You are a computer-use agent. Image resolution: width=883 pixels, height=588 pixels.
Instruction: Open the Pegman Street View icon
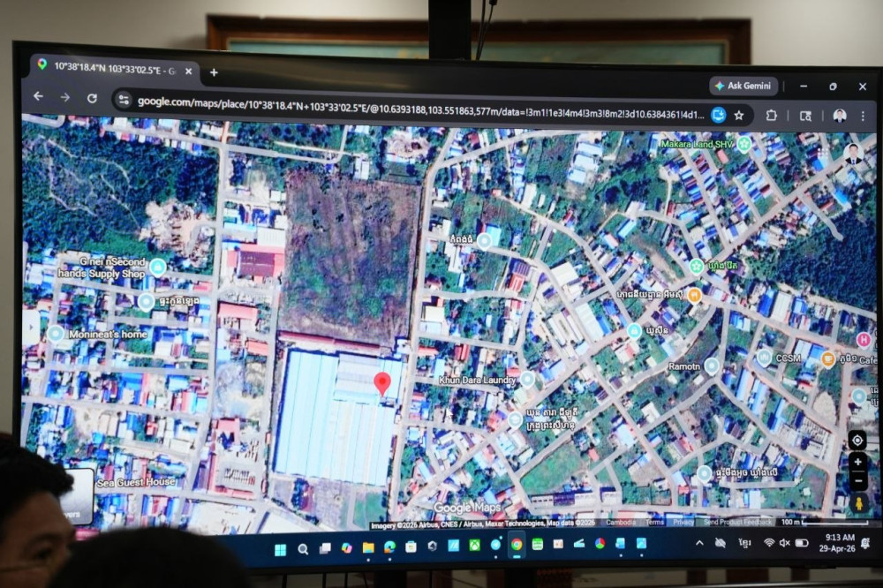pyautogui.click(x=858, y=503)
